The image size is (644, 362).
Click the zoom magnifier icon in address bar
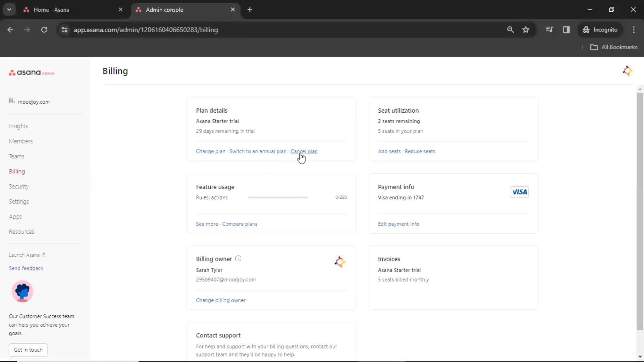tap(510, 30)
